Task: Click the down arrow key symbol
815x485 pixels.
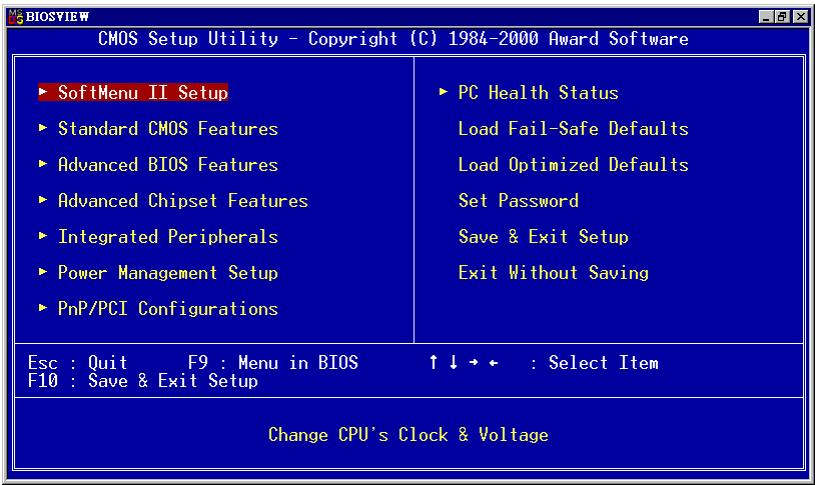Action: coord(454,362)
